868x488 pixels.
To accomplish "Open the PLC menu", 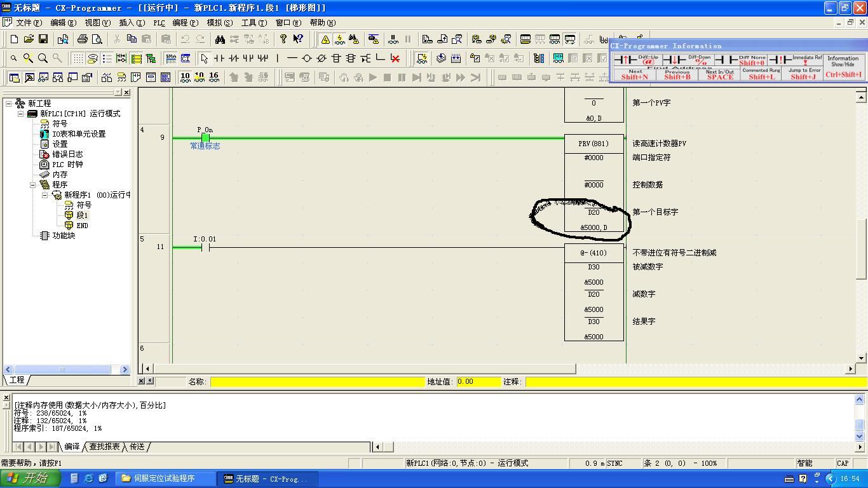I will pyautogui.click(x=159, y=23).
